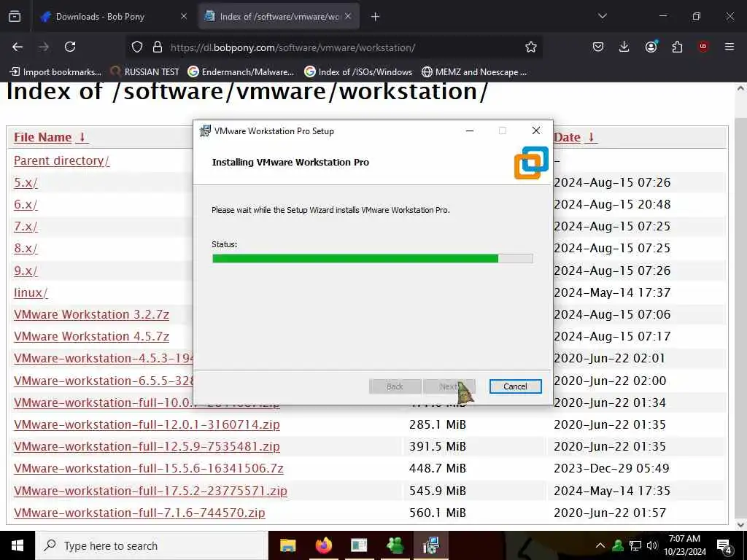Select the Index of /software/vmware tab

point(279,17)
